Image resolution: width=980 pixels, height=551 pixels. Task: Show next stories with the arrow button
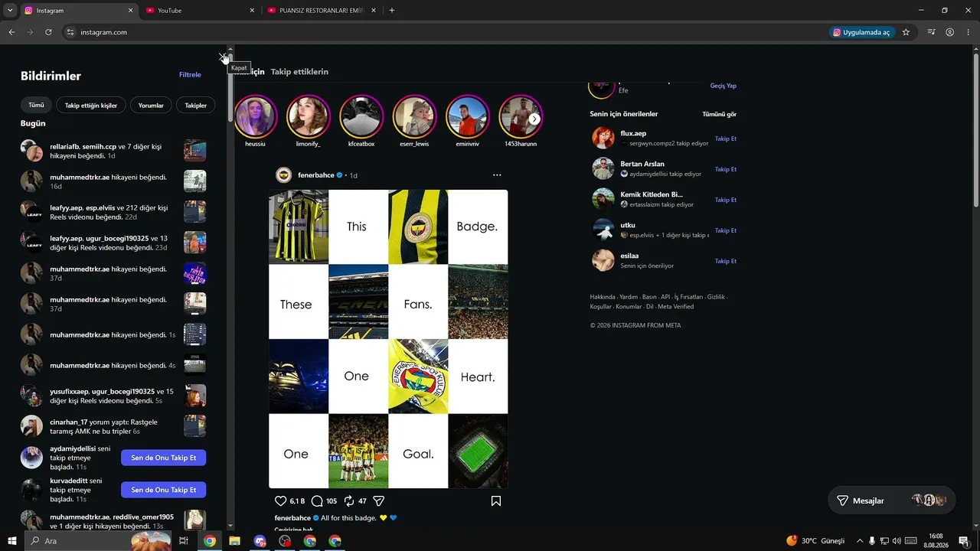tap(534, 119)
